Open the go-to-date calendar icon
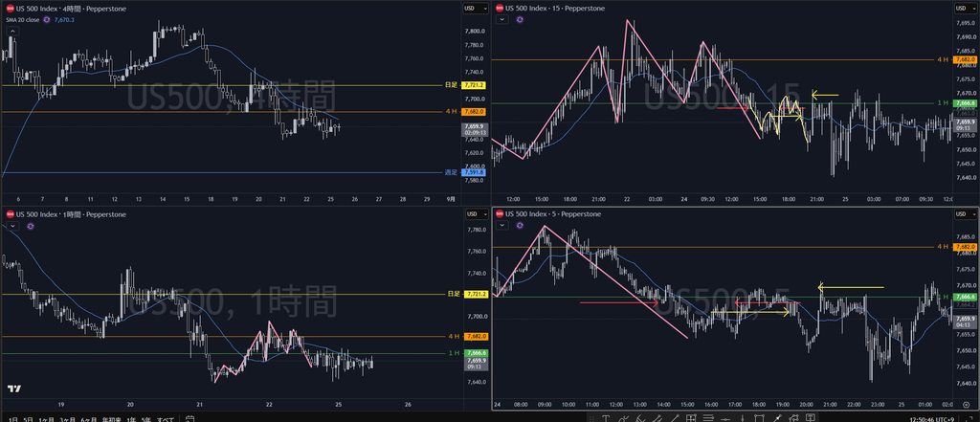 pos(190,419)
